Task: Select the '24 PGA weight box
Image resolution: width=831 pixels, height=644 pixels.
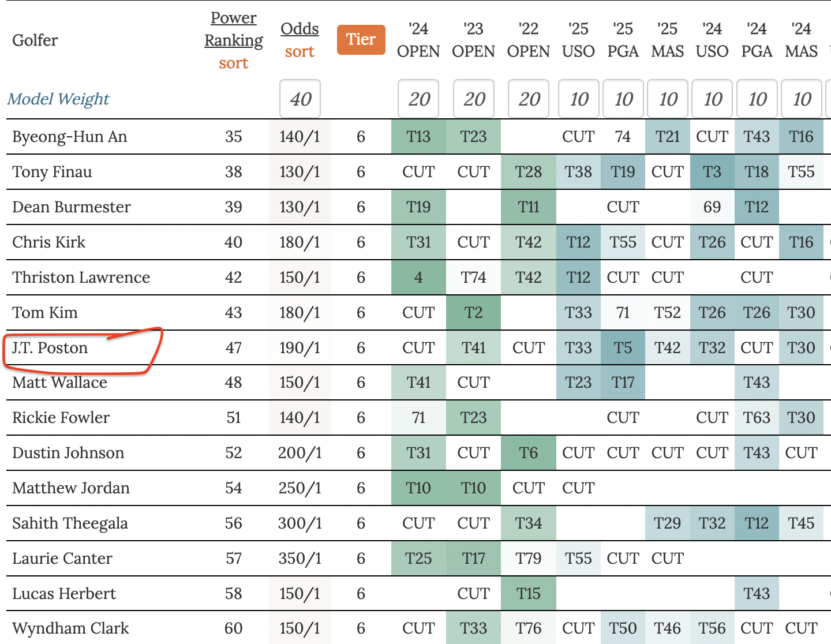Action: 757,99
